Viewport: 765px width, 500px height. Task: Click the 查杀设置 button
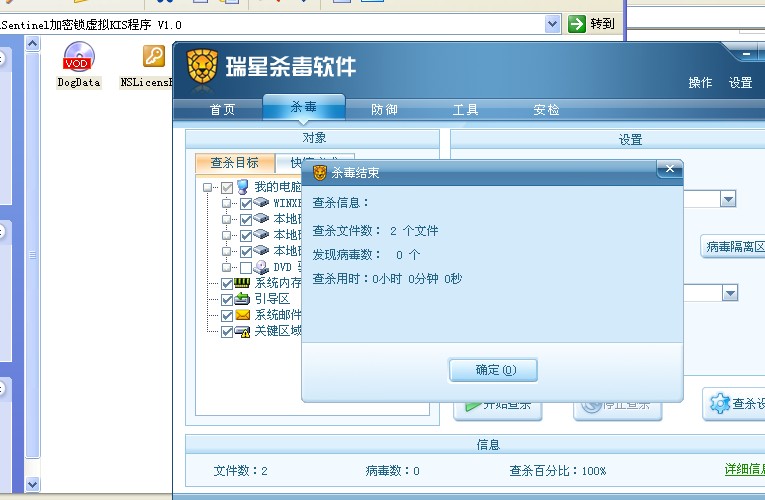734,403
